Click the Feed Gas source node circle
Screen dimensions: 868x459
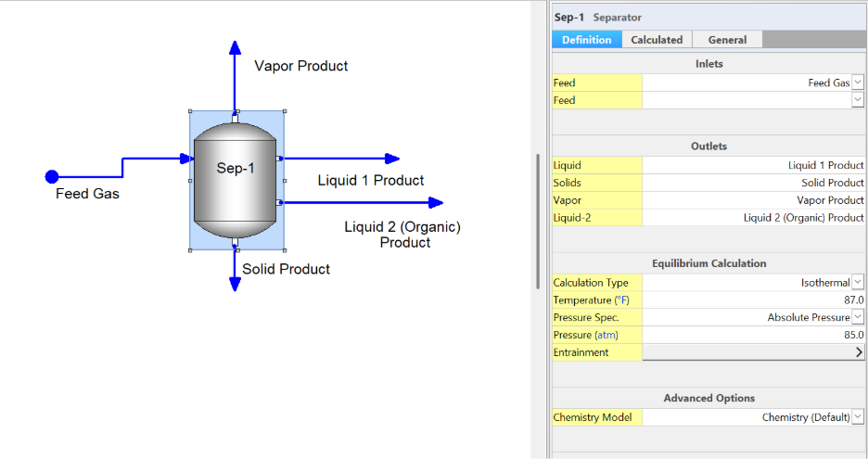click(x=52, y=176)
